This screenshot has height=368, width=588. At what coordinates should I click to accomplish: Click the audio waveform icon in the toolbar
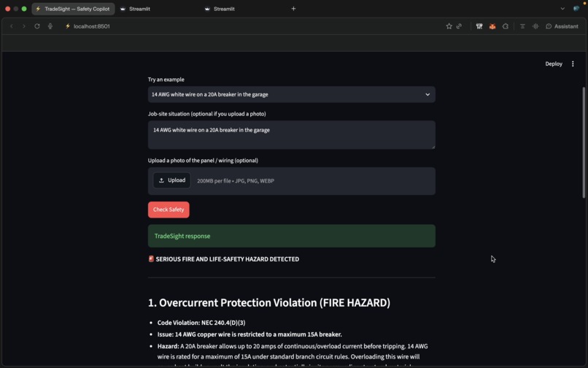(x=535, y=26)
